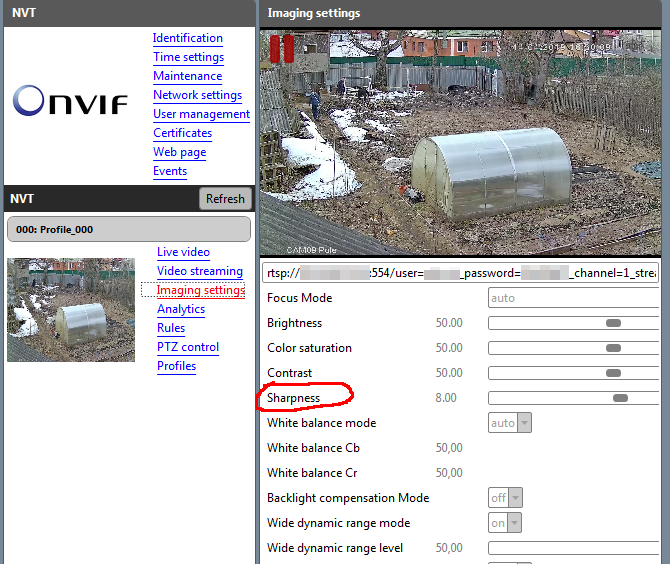Viewport: 670px width, 564px height.
Task: Open Live video link
Action: pyautogui.click(x=183, y=252)
